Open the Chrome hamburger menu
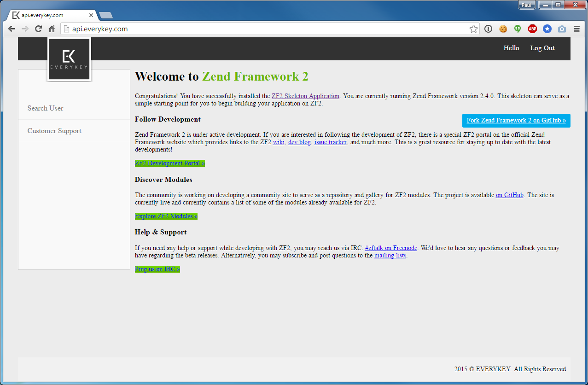Viewport: 588px width, 385px height. tap(576, 29)
